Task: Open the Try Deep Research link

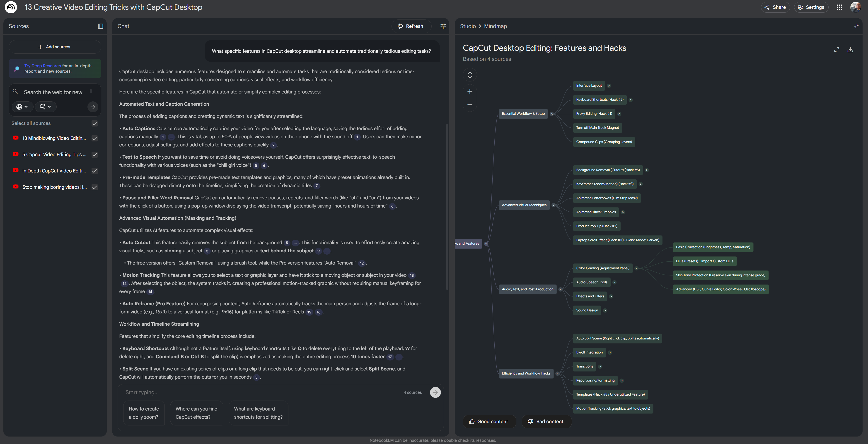Action: (42, 66)
